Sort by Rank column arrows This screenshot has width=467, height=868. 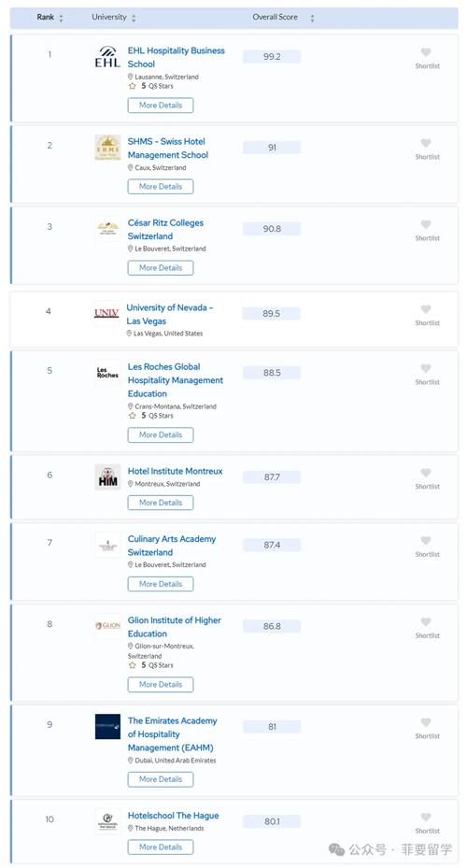coord(61,19)
